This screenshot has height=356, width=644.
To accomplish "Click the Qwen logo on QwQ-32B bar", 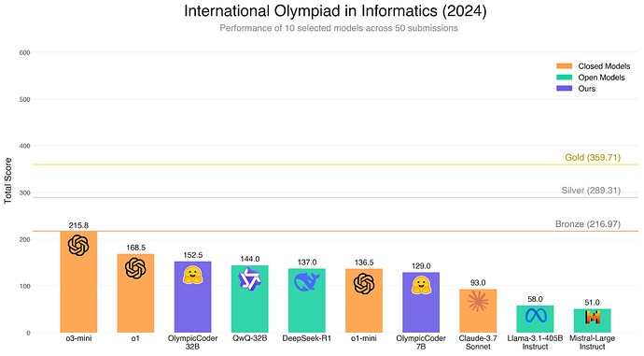I will 250,279.
